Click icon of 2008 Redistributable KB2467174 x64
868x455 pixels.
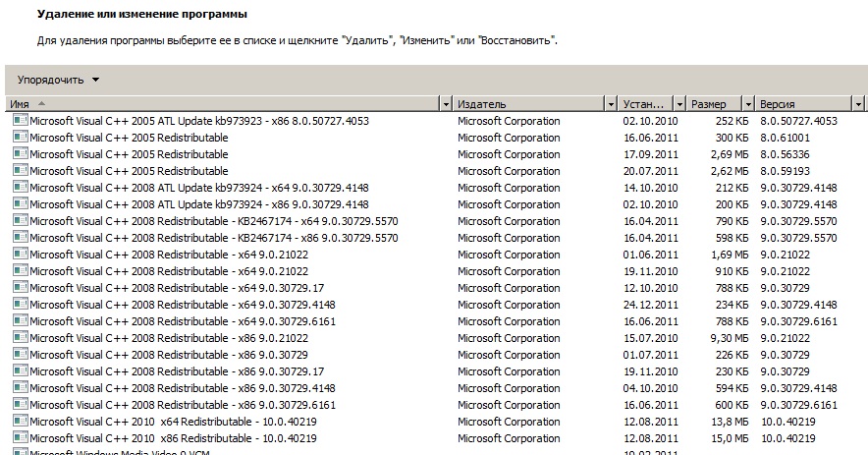(x=20, y=220)
